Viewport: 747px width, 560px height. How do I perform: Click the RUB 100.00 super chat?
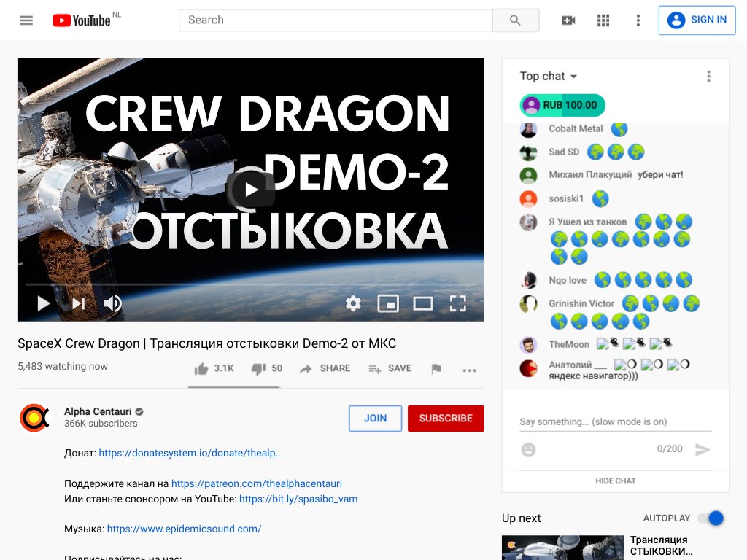coord(562,105)
